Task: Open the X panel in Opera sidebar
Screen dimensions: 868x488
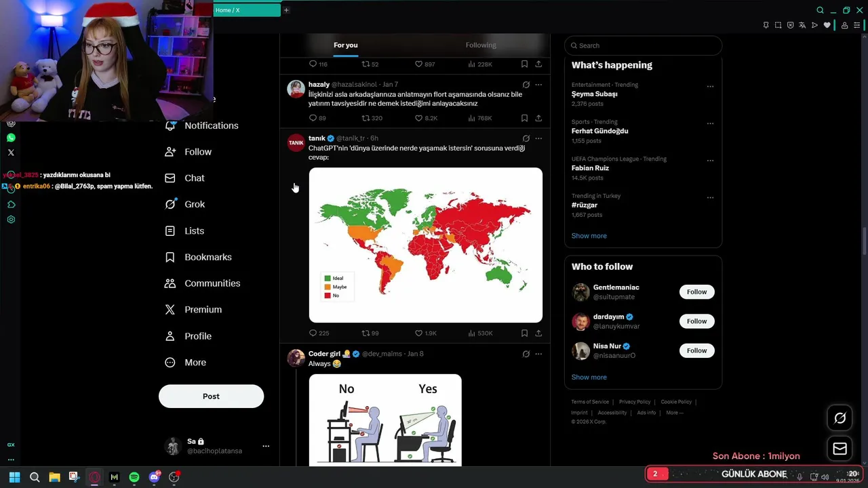Action: (x=11, y=152)
